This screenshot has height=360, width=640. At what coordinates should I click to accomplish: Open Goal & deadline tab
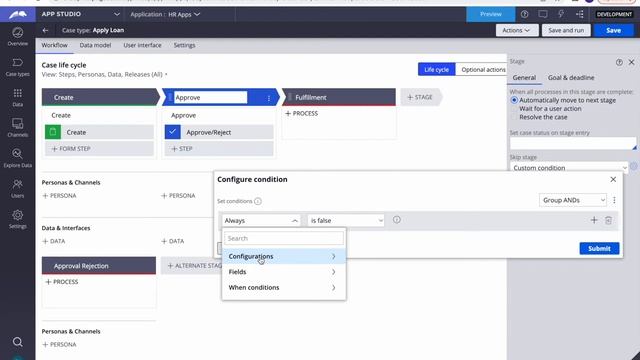coord(571,78)
